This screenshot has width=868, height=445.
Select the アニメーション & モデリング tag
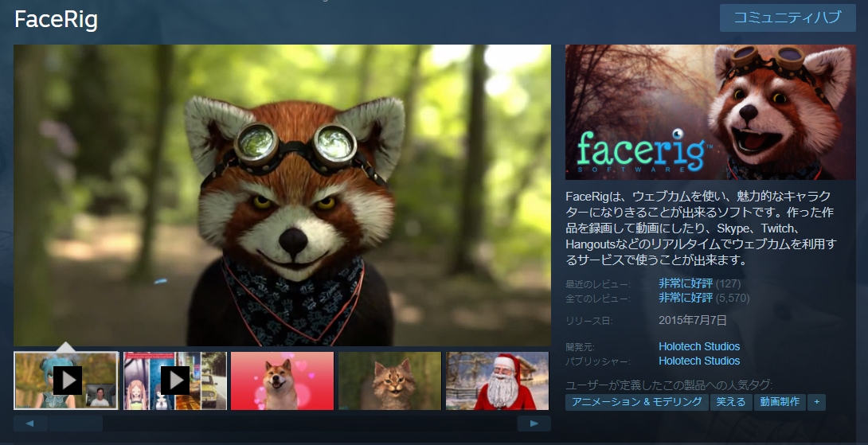[x=636, y=402]
